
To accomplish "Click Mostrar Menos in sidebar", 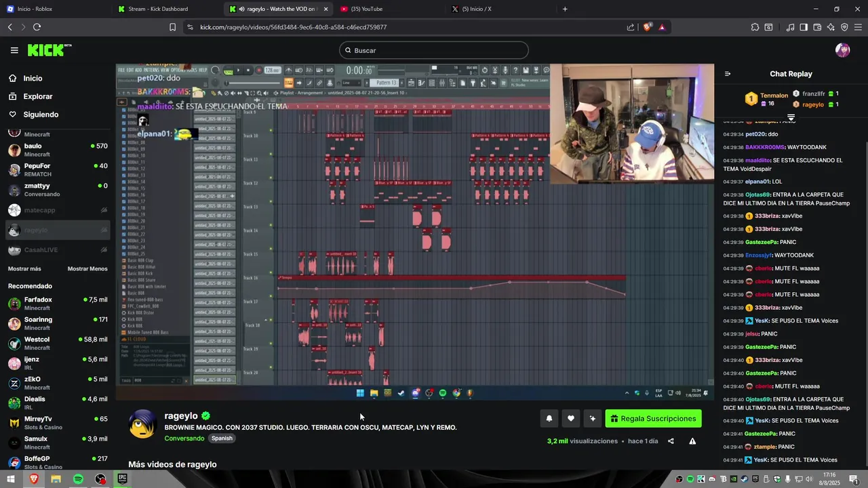I will 87,269.
